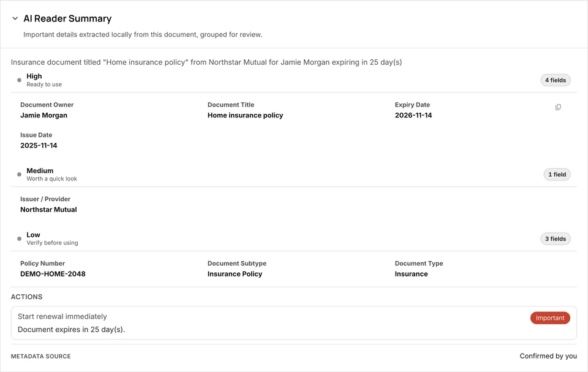Click the Document Type value Insurance
The width and height of the screenshot is (588, 372).
[411, 274]
